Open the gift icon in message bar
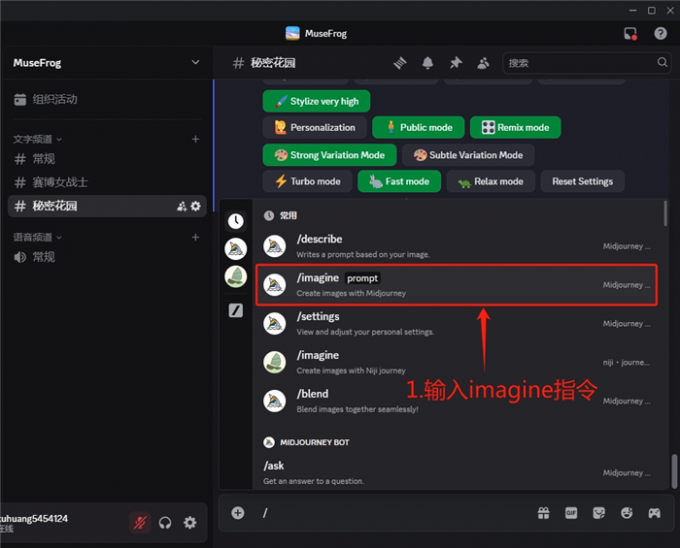This screenshot has height=548, width=680. pyautogui.click(x=543, y=513)
